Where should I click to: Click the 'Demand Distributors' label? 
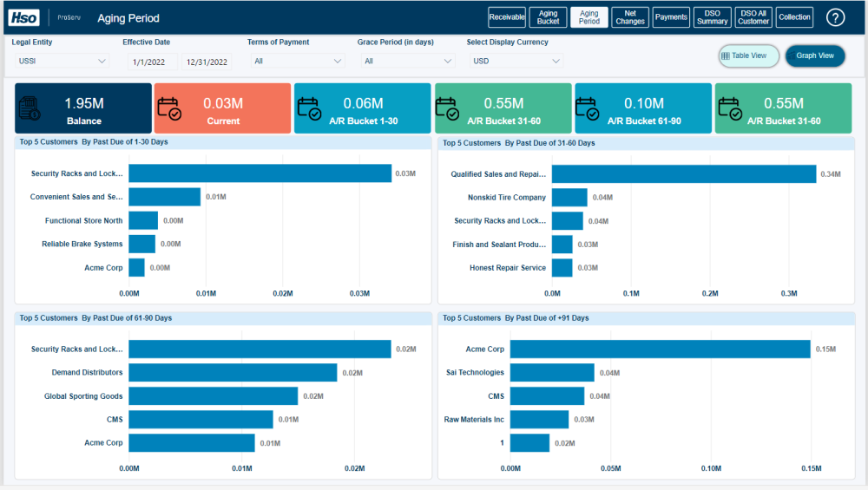87,372
